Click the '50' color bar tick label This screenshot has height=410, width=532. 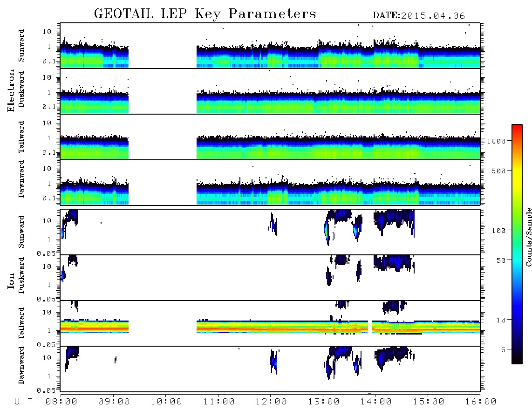(501, 260)
